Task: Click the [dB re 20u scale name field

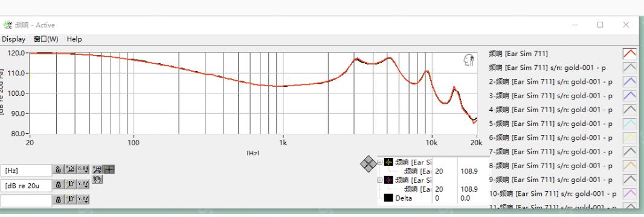Action: (x=27, y=186)
